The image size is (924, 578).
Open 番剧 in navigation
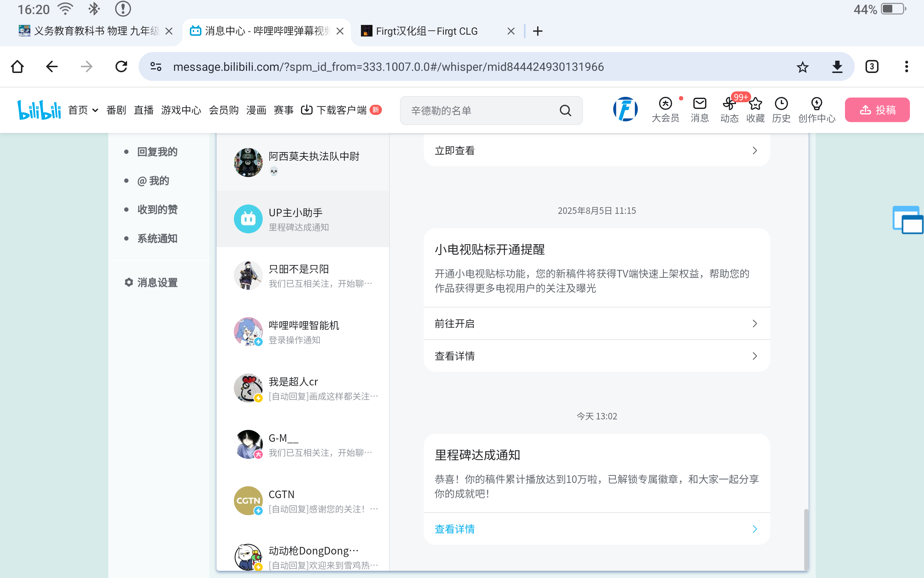[x=116, y=110]
